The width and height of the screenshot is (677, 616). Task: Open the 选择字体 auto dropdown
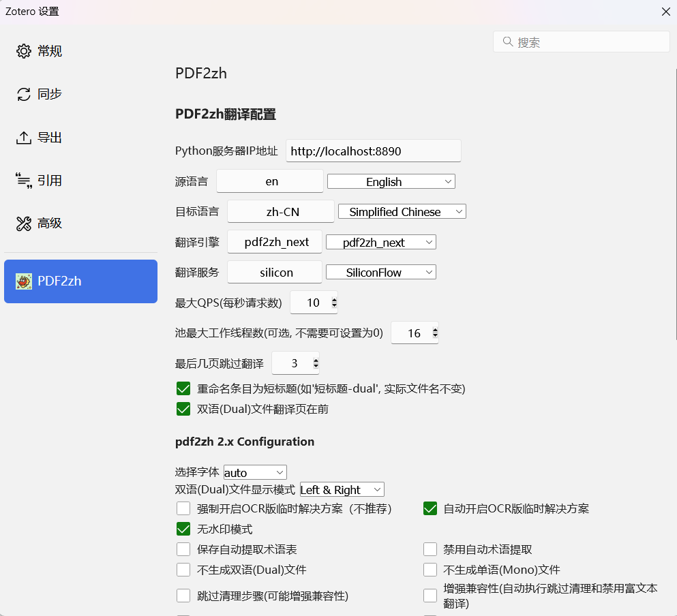point(255,473)
